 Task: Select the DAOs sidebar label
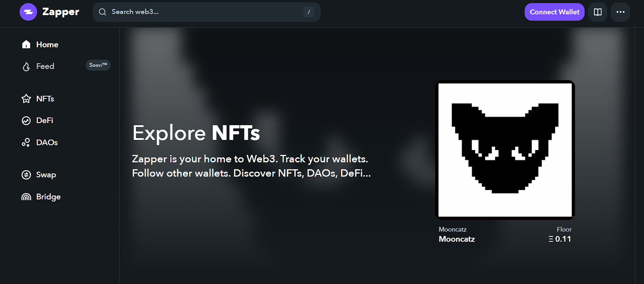click(47, 142)
